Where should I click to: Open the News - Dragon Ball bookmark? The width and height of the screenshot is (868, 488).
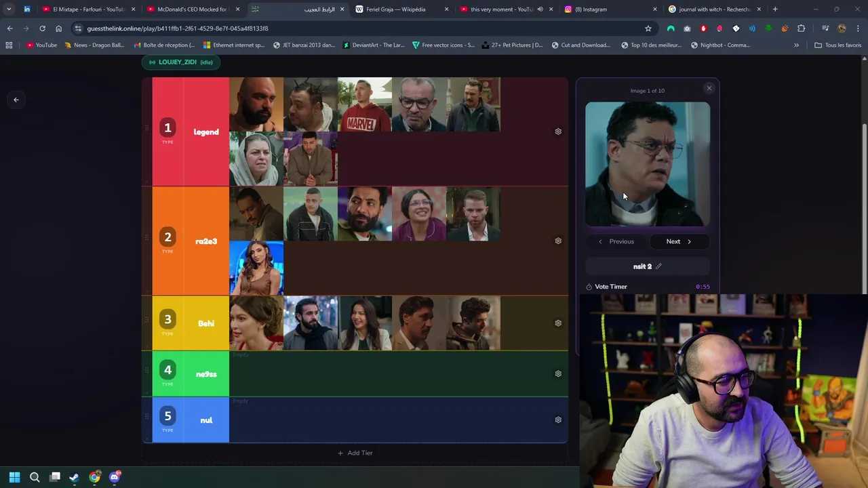(94, 45)
